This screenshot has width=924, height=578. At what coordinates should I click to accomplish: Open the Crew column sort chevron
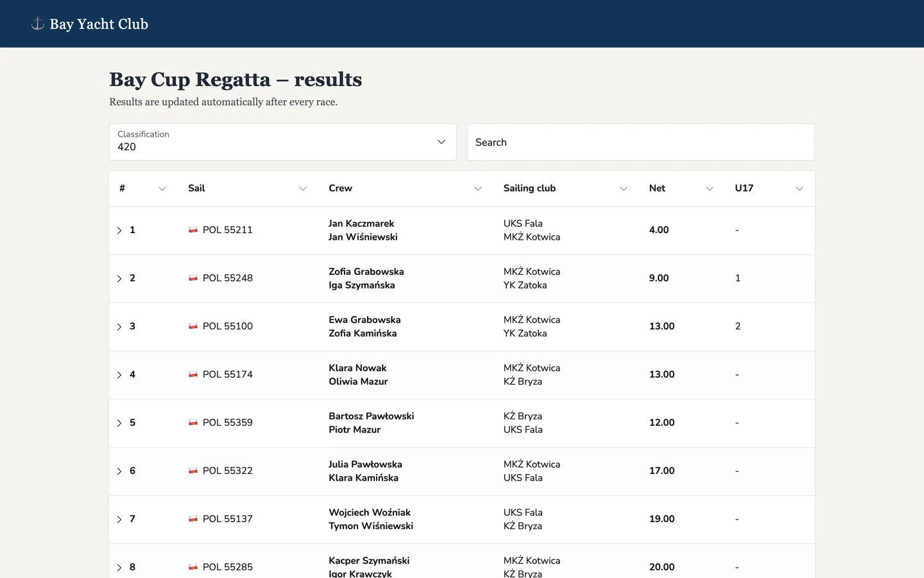[x=478, y=189]
